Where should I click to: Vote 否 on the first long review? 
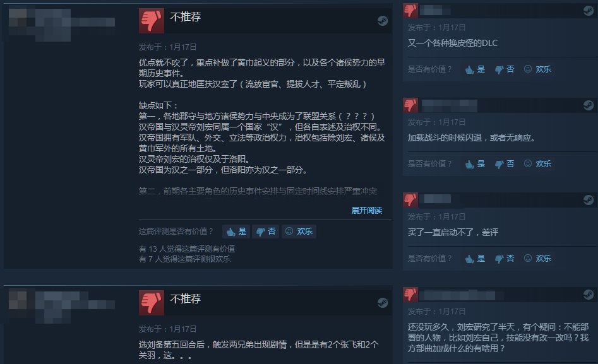[x=265, y=232]
